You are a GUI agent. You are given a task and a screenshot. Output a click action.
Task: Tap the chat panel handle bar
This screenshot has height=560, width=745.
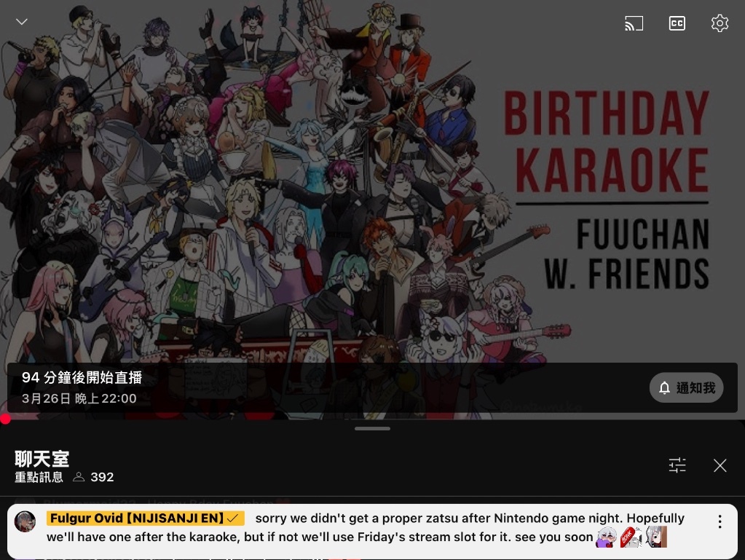click(x=373, y=428)
